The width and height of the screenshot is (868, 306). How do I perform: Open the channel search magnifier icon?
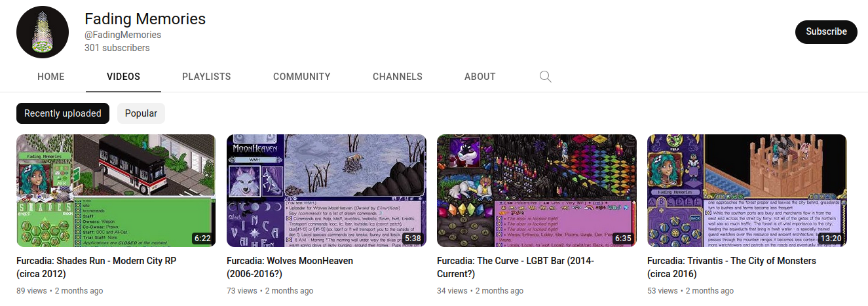pyautogui.click(x=545, y=77)
